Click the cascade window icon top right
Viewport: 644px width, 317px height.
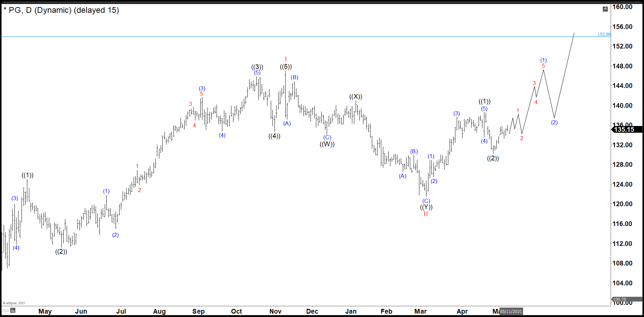[x=605, y=9]
